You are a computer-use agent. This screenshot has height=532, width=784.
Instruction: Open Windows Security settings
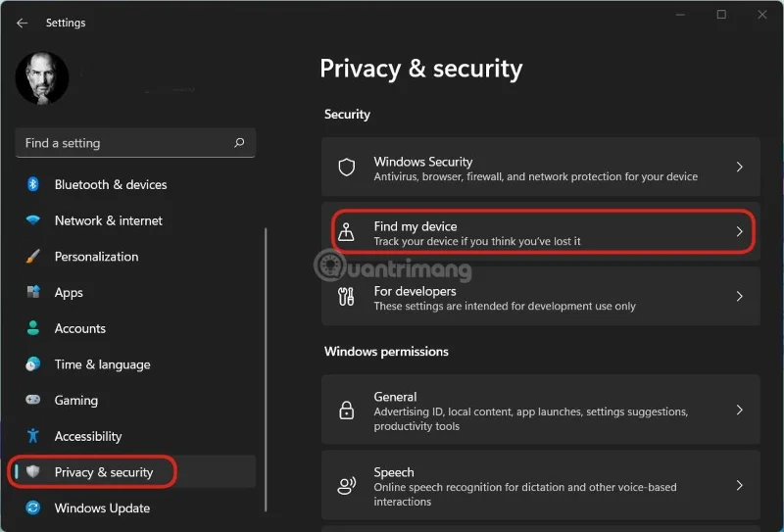click(x=541, y=167)
